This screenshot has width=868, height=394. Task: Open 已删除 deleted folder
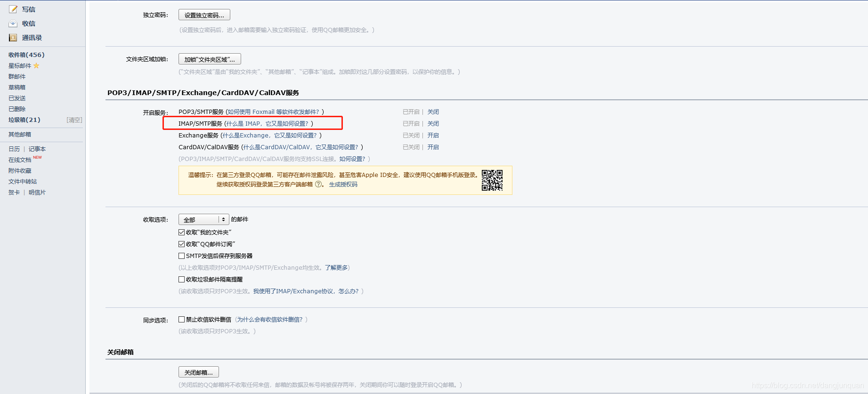point(17,109)
